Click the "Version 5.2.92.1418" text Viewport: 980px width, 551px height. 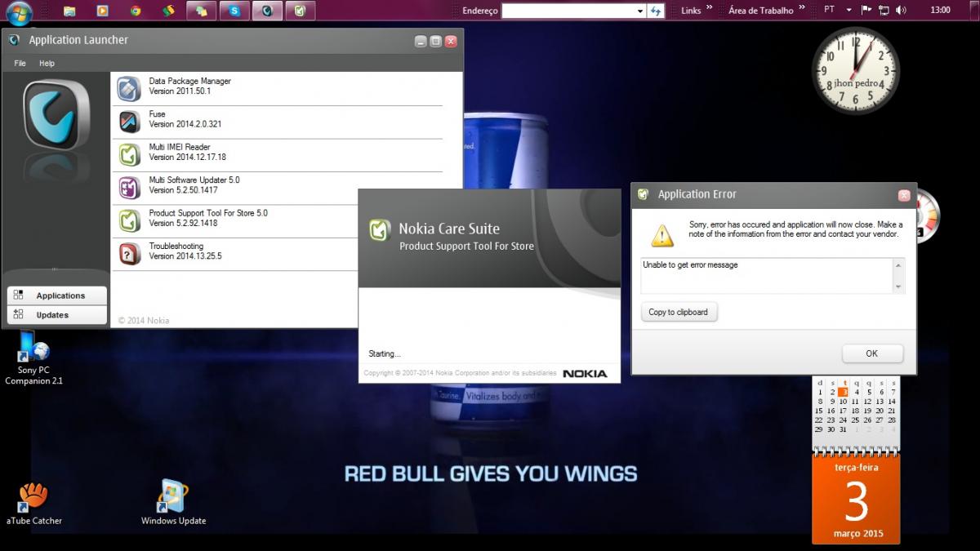pos(184,223)
